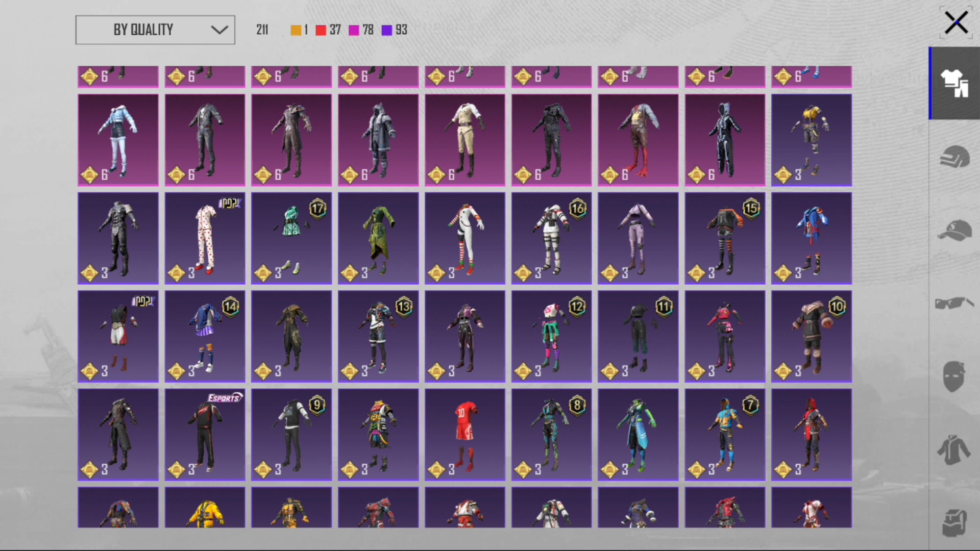
Task: Select the outfit with badge 16
Action: (x=552, y=238)
